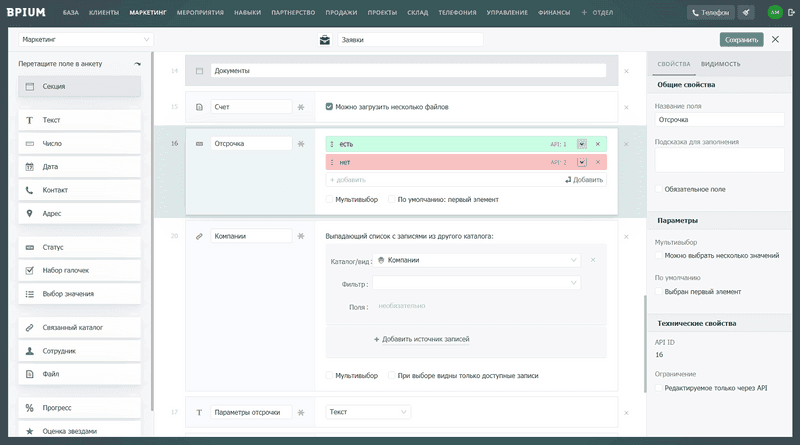Click the Телефон button
Viewport: 800px width, 445px height.
click(x=711, y=12)
